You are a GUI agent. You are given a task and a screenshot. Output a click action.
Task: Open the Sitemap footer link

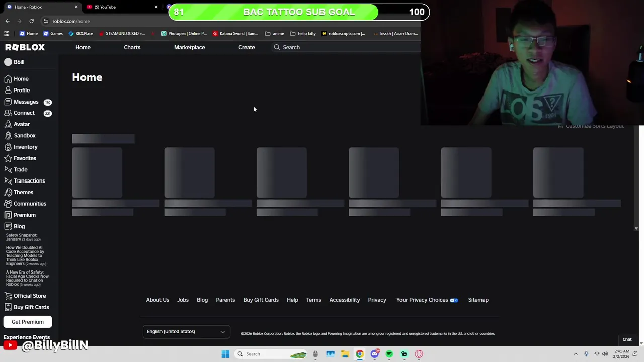pos(478,300)
